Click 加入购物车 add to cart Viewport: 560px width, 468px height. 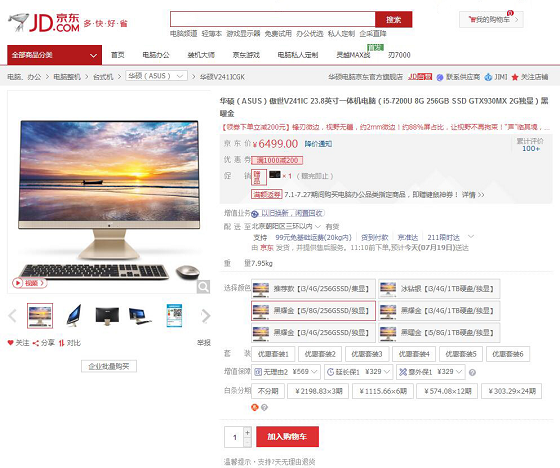[288, 437]
